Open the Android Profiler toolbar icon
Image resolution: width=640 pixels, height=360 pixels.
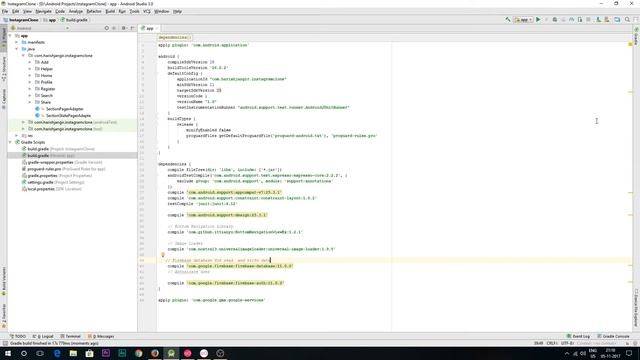coord(571,20)
